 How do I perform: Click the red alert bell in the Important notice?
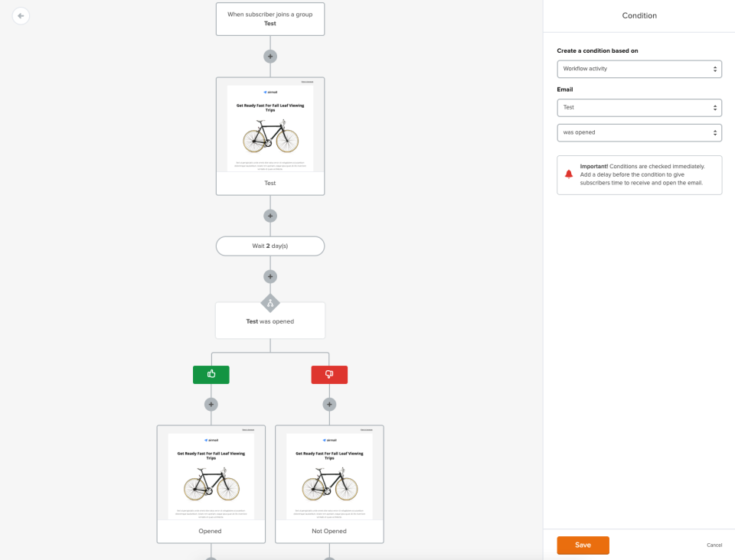567,174
